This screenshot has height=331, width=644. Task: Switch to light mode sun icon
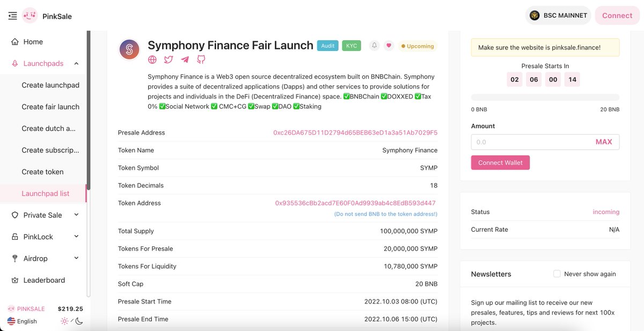point(64,321)
